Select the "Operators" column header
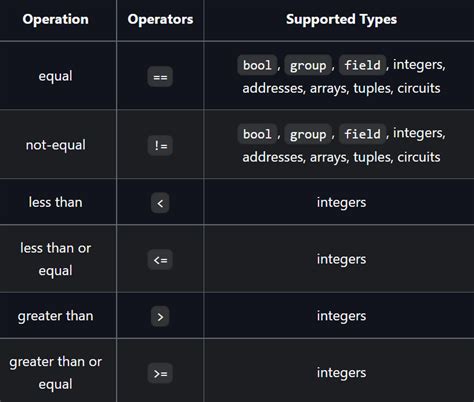Screen dimensions: 474x402 click(x=160, y=19)
